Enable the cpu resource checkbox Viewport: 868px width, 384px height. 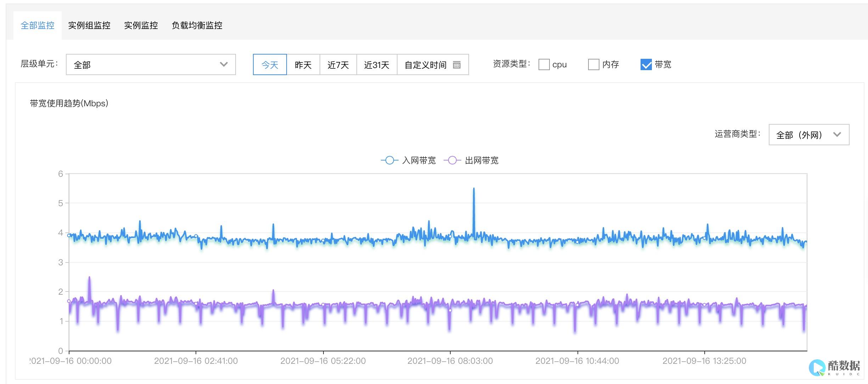click(544, 64)
